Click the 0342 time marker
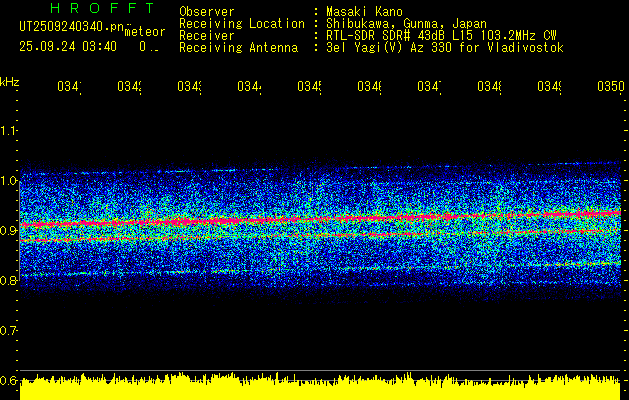The width and height of the screenshot is (629, 400). coord(130,86)
